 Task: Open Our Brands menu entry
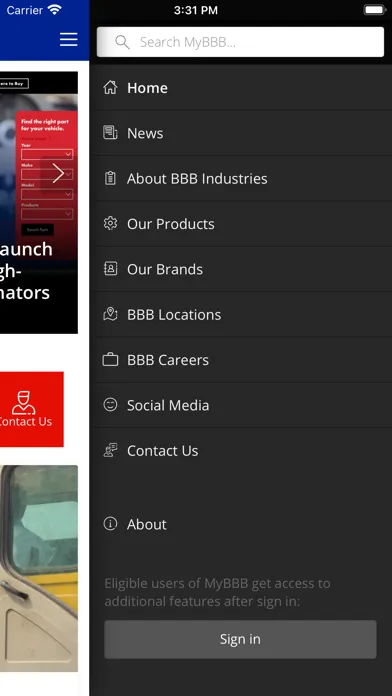(x=241, y=269)
